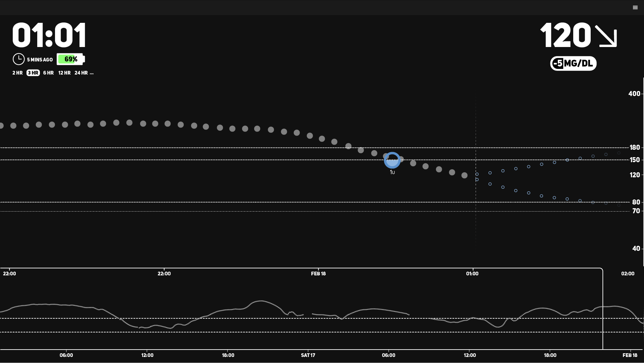Click the 80 threshold axis label

[636, 202]
